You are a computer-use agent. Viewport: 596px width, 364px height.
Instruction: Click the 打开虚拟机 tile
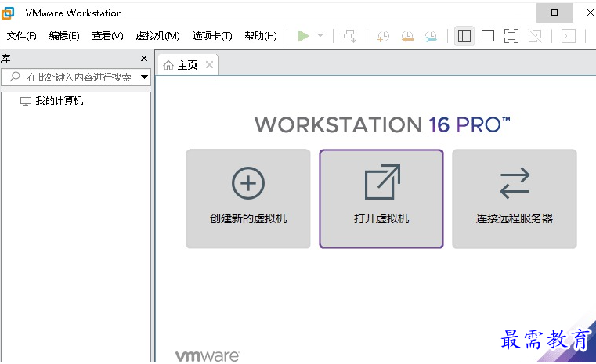point(381,199)
